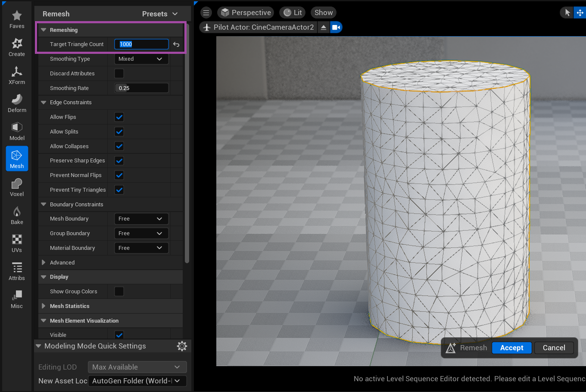The image size is (586, 392).
Task: Open the Smoothing Type dropdown
Action: pos(141,59)
